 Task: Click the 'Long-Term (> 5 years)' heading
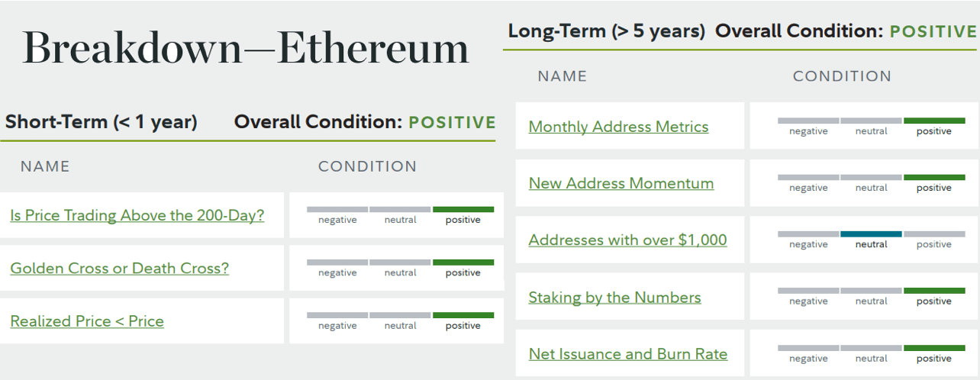click(x=607, y=32)
